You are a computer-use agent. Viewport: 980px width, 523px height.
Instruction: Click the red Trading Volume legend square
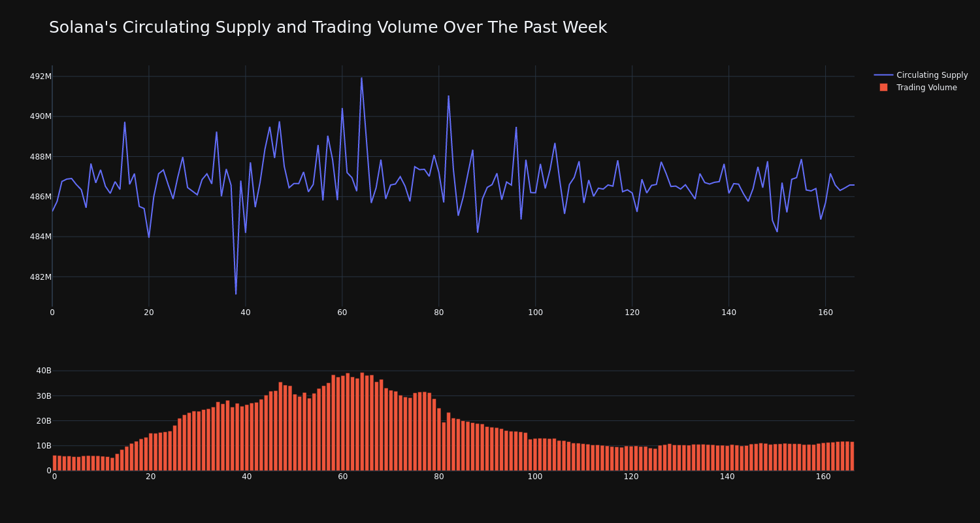pyautogui.click(x=883, y=88)
